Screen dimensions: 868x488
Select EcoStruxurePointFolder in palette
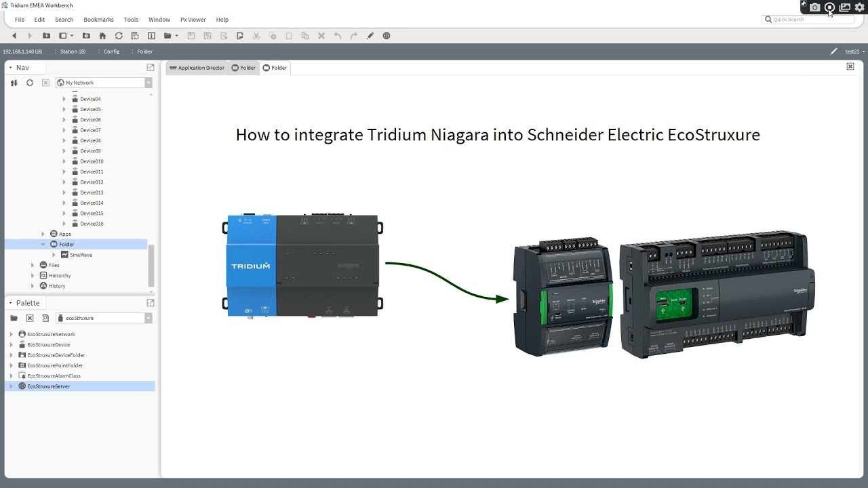click(55, 365)
